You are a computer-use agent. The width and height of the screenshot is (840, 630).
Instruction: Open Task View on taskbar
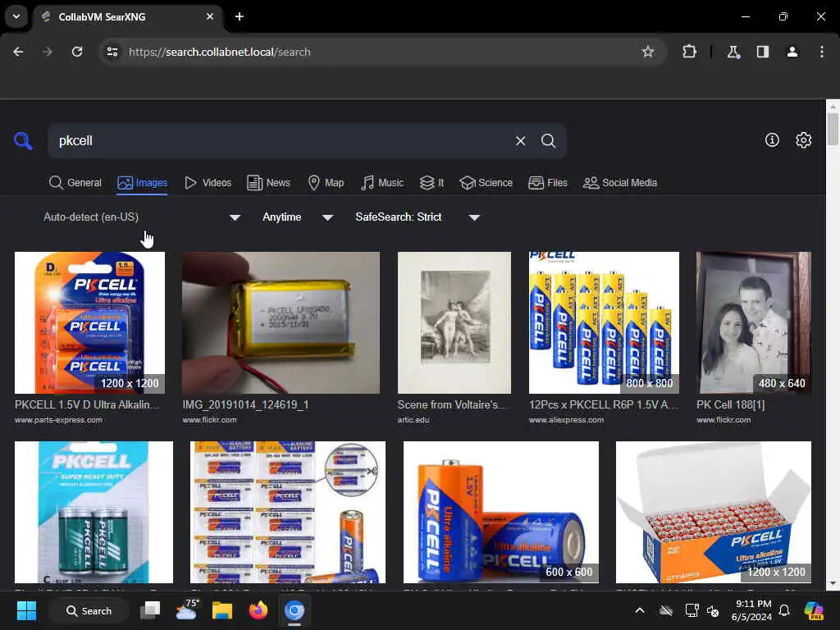click(x=150, y=610)
